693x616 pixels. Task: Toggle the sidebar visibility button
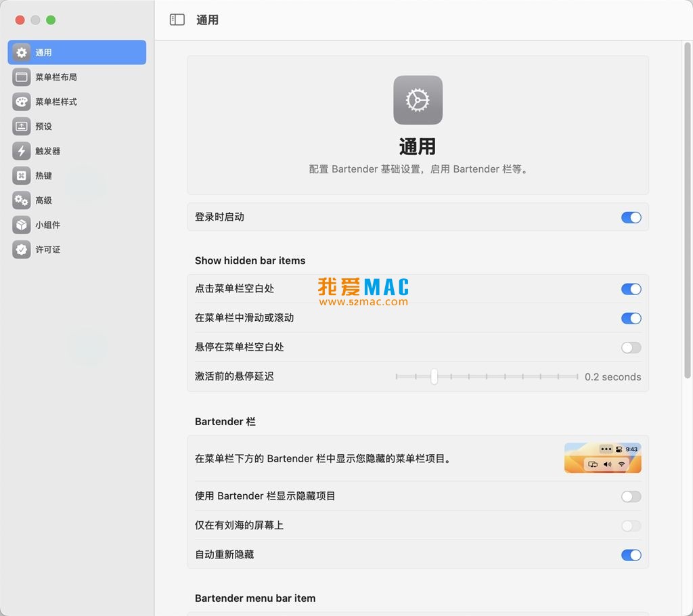(x=177, y=20)
